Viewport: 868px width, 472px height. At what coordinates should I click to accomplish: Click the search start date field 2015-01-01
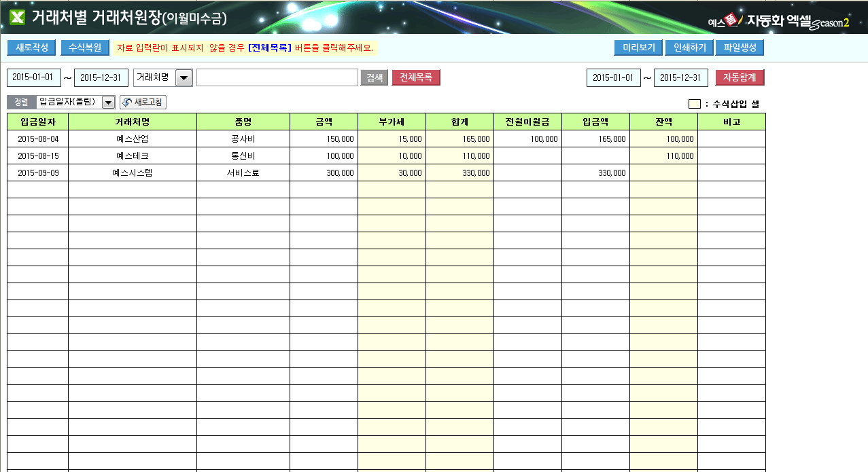point(34,77)
